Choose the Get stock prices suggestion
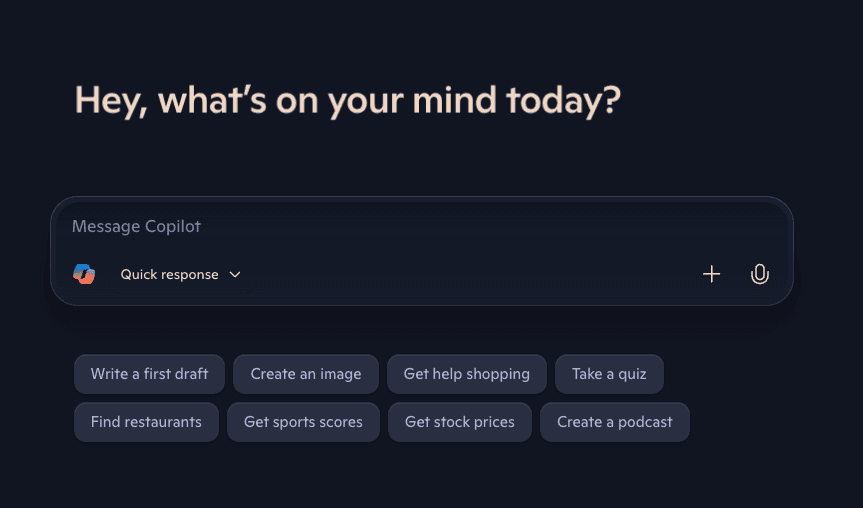The width and height of the screenshot is (863, 508). [x=460, y=422]
